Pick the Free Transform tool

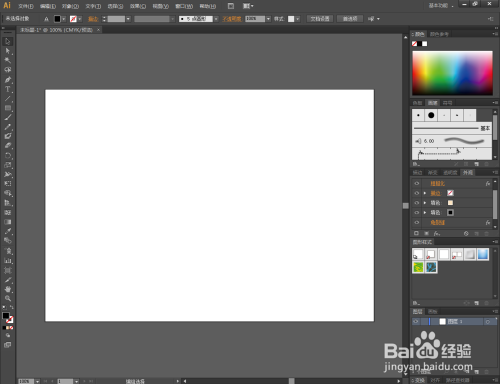tap(8, 183)
